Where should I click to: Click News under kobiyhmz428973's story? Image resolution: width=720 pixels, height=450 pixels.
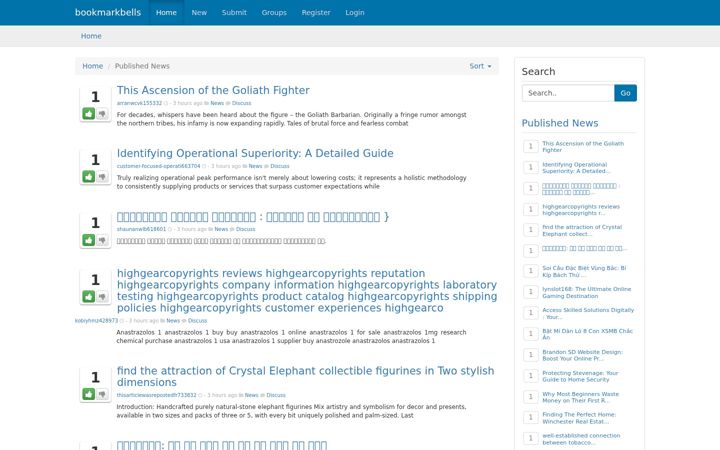[173, 321]
